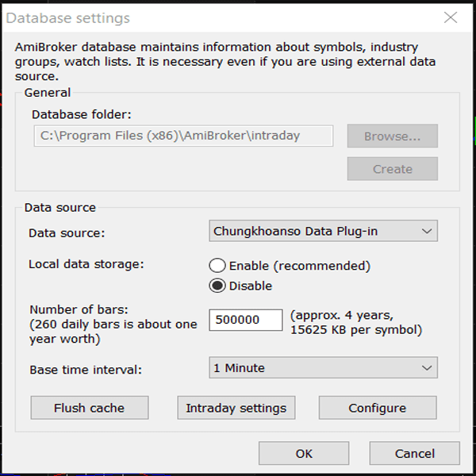This screenshot has height=476, width=476.
Task: Open the Data source dropdown
Action: tap(323, 231)
